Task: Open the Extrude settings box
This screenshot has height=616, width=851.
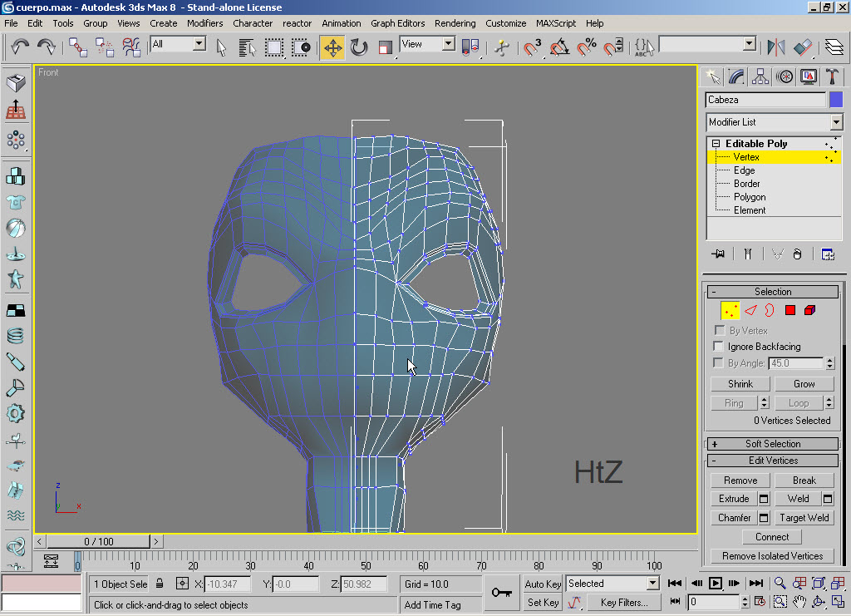Action: (764, 499)
